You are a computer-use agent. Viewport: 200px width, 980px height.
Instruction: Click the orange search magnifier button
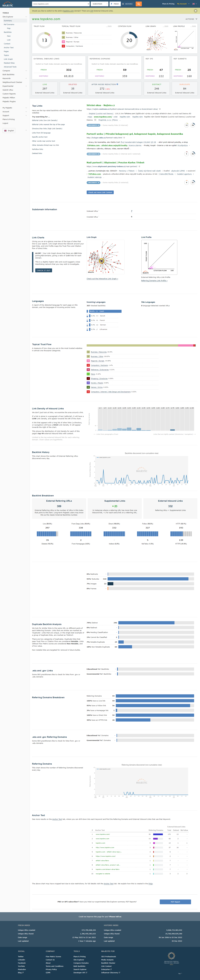[139, 4]
